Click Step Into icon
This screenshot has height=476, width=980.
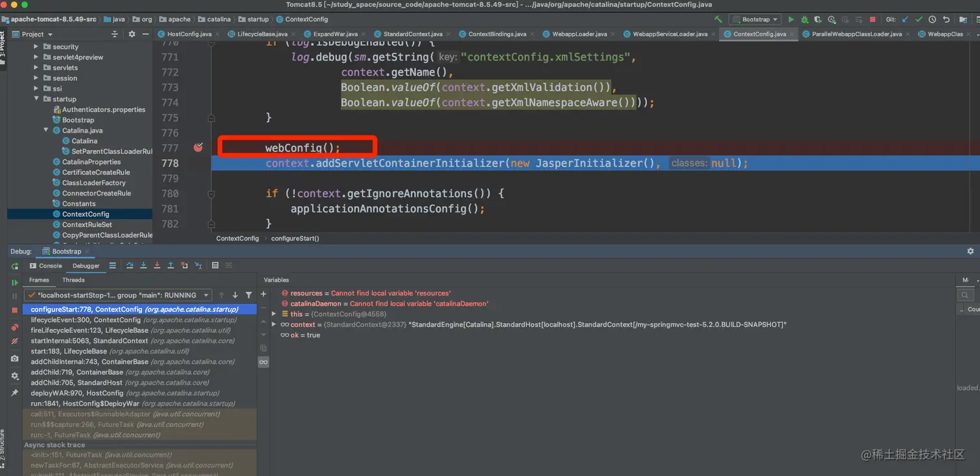(x=143, y=266)
